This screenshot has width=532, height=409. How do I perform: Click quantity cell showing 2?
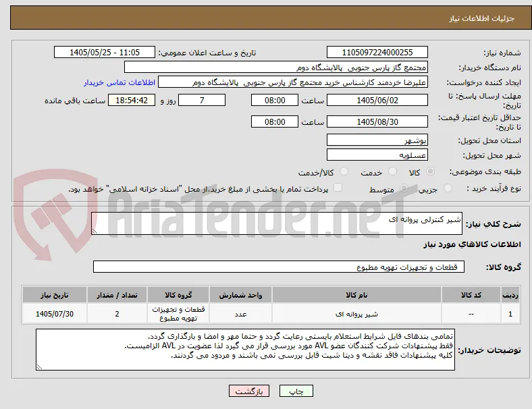tap(117, 314)
